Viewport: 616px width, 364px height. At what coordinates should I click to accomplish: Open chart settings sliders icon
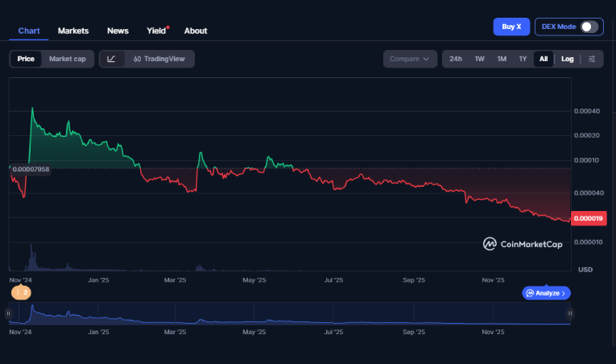point(592,59)
